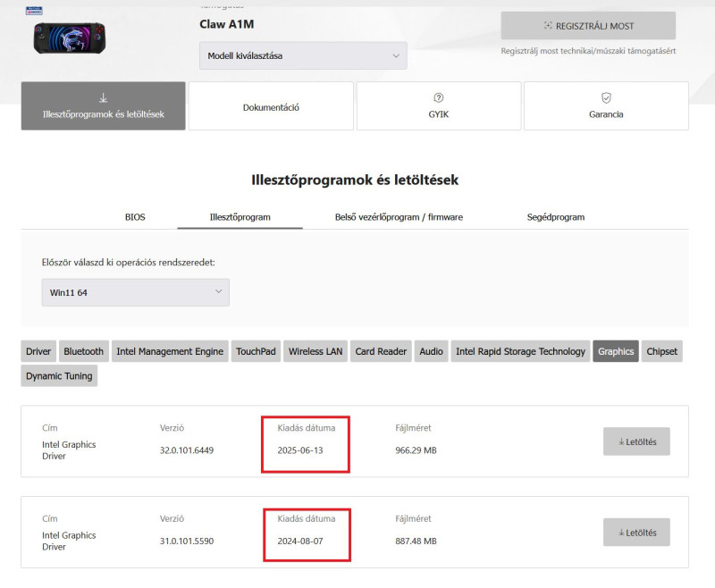Screen dimensions: 715x588
Task: Click the award badge above product image
Action: click(x=34, y=11)
